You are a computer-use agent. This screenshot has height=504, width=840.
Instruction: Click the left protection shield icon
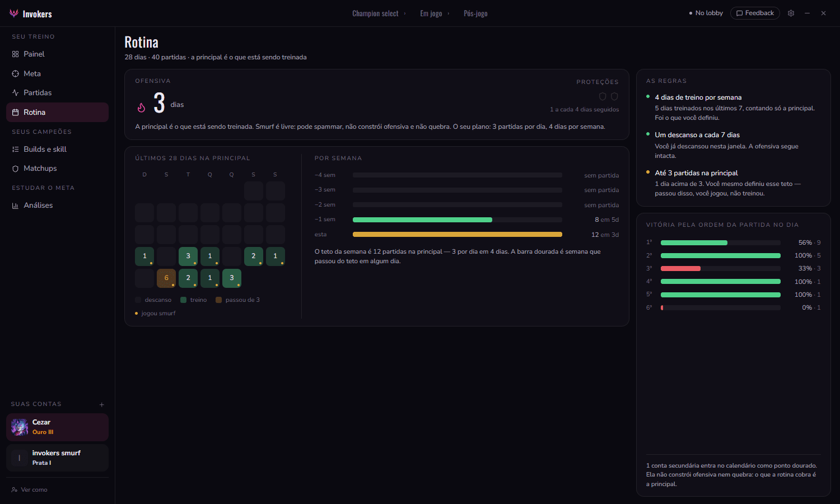tap(603, 96)
